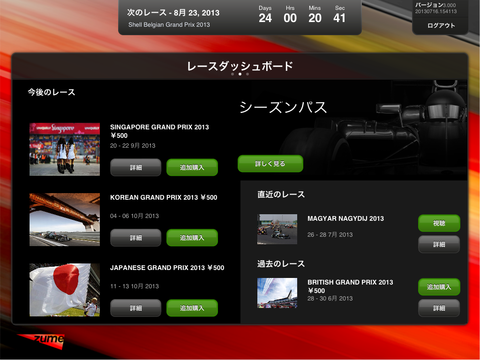Click the BRITISH GRAND PRIX 2013 title
480x360 pixels.
350,282
